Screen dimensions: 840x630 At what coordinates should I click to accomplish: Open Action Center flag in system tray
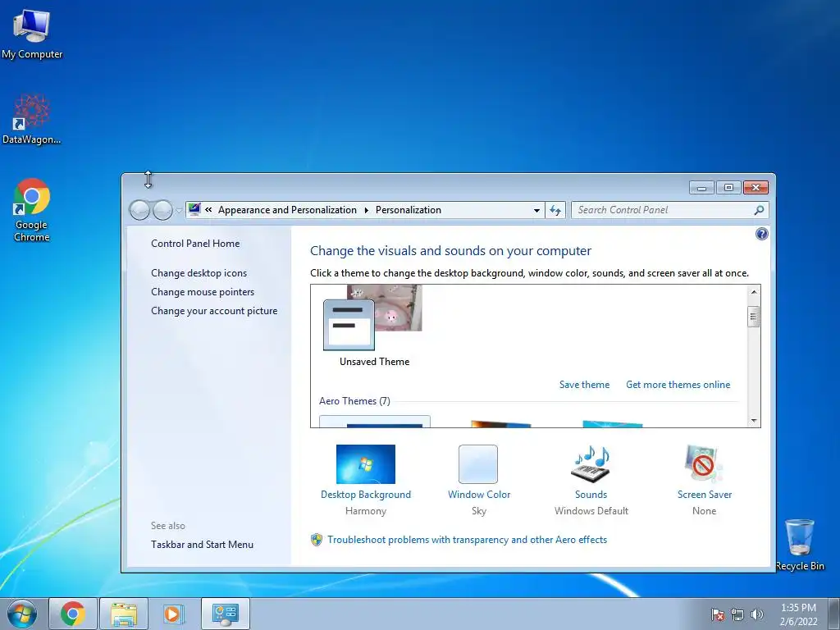click(717, 615)
